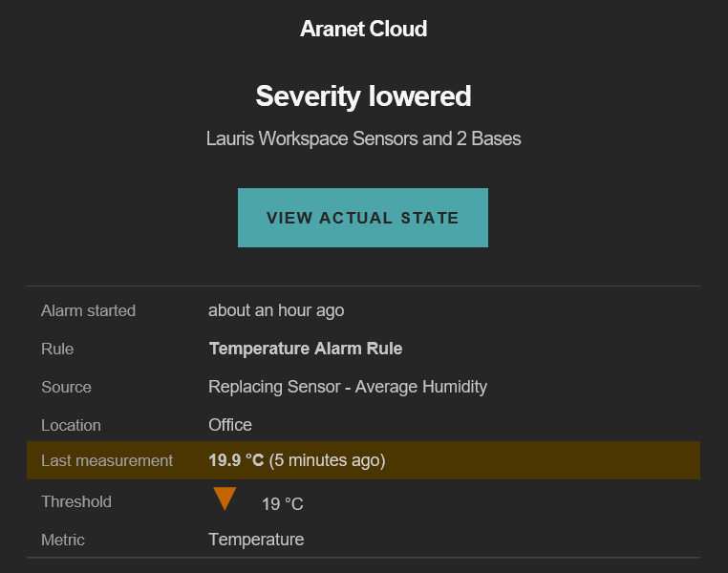This screenshot has height=573, width=728.
Task: Click the Temperature metric value
Action: pos(256,540)
